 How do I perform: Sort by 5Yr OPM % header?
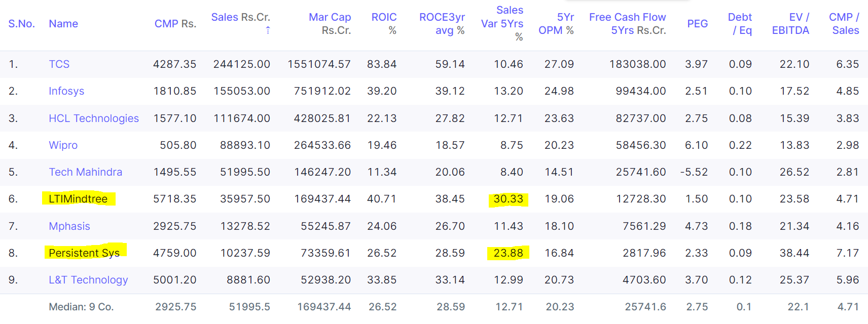pyautogui.click(x=556, y=24)
